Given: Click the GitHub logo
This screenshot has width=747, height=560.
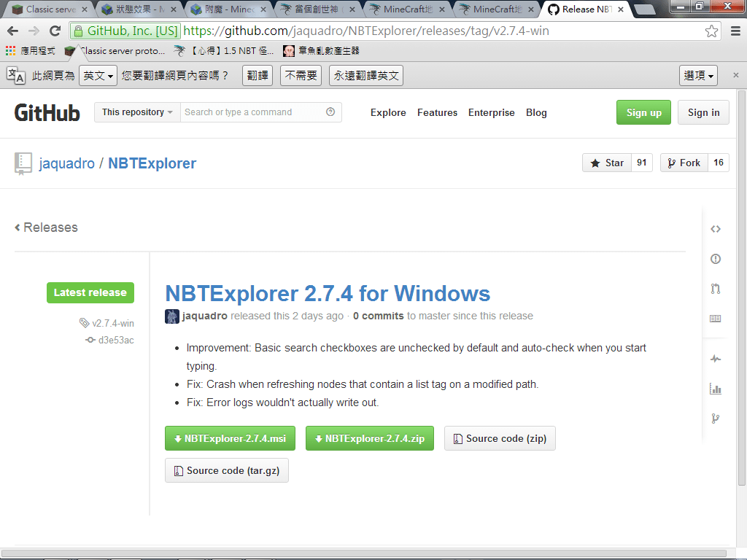Looking at the screenshot, I should [x=47, y=113].
